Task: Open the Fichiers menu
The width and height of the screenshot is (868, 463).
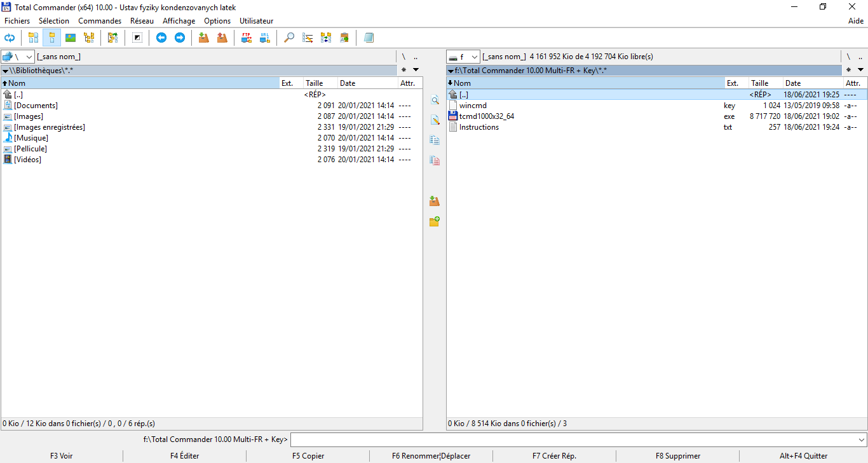Action: coord(17,21)
